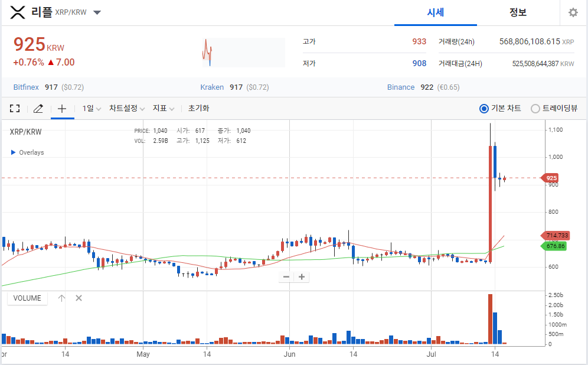Toggle fullscreen chart mode icon
The height and width of the screenshot is (365, 588).
[15, 109]
